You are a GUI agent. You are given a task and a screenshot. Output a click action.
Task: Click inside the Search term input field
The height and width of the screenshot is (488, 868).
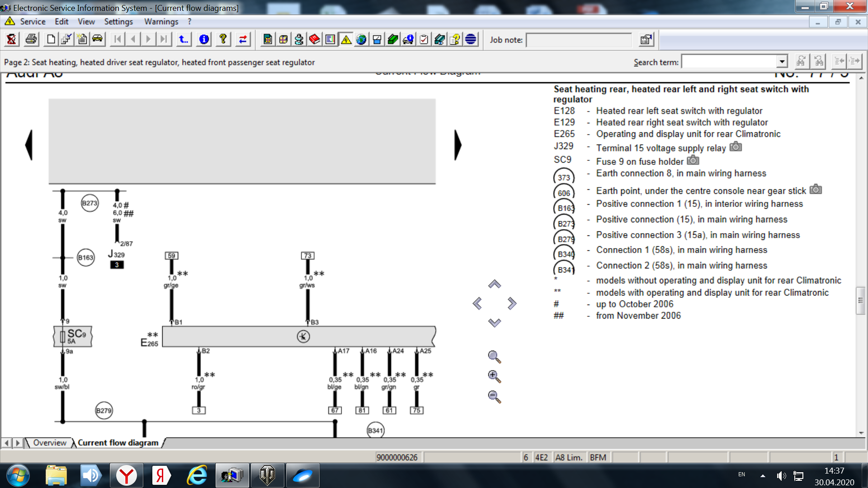[729, 61]
